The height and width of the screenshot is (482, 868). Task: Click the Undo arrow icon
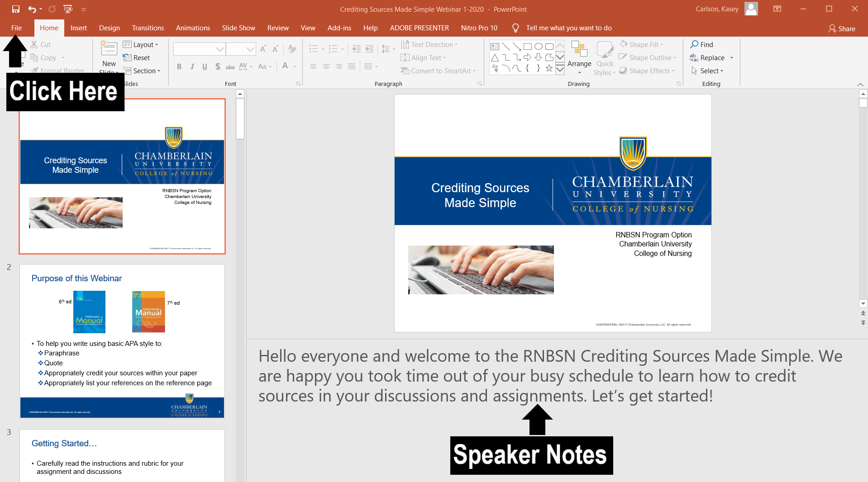pyautogui.click(x=32, y=9)
